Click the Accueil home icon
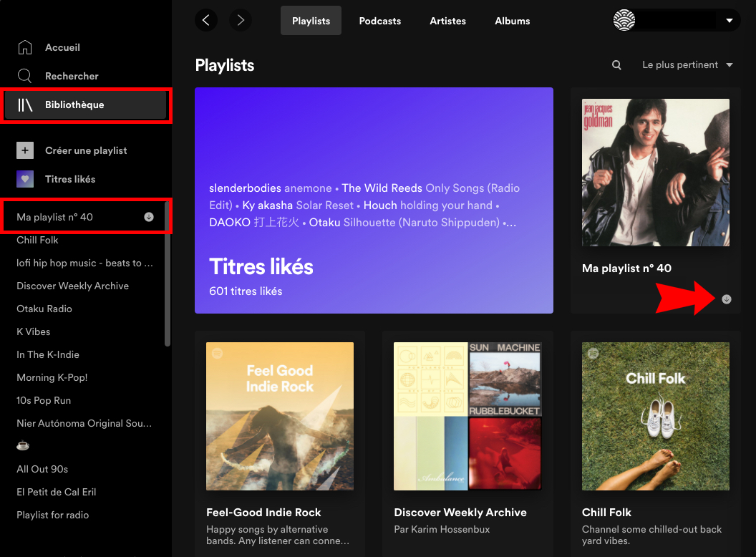Image resolution: width=756 pixels, height=557 pixels. click(x=24, y=47)
